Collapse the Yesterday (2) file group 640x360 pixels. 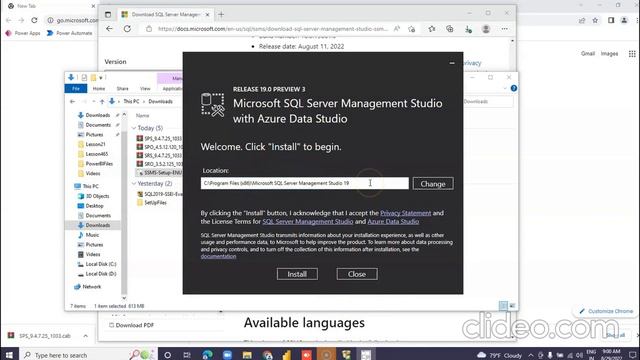click(x=134, y=184)
